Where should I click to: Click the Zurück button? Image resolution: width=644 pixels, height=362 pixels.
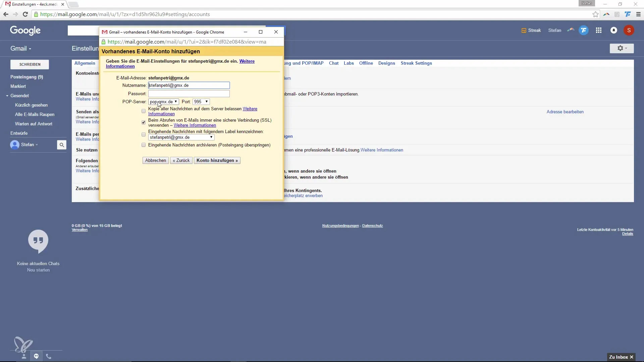coord(181,161)
